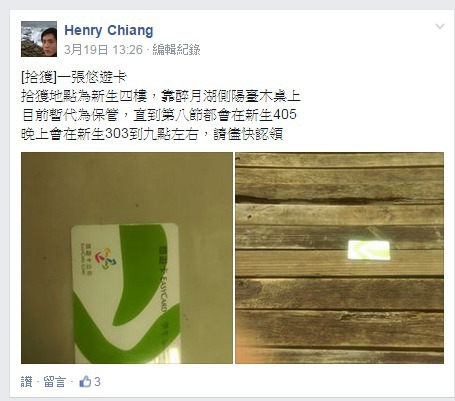455x401 pixels.
Task: Open the EasyCard close-up photo
Action: point(127,258)
